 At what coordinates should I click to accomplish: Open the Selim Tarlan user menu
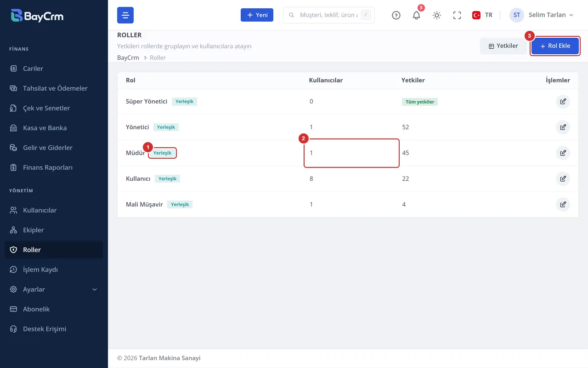point(542,15)
